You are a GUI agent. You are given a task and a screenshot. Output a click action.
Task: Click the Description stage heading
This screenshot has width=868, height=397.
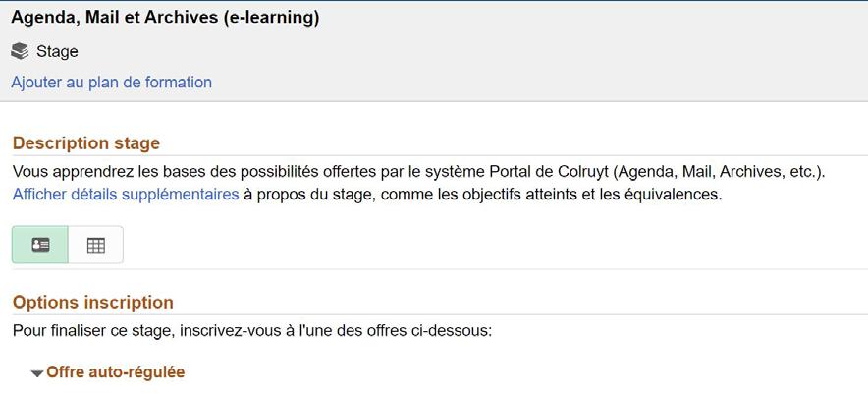(86, 143)
